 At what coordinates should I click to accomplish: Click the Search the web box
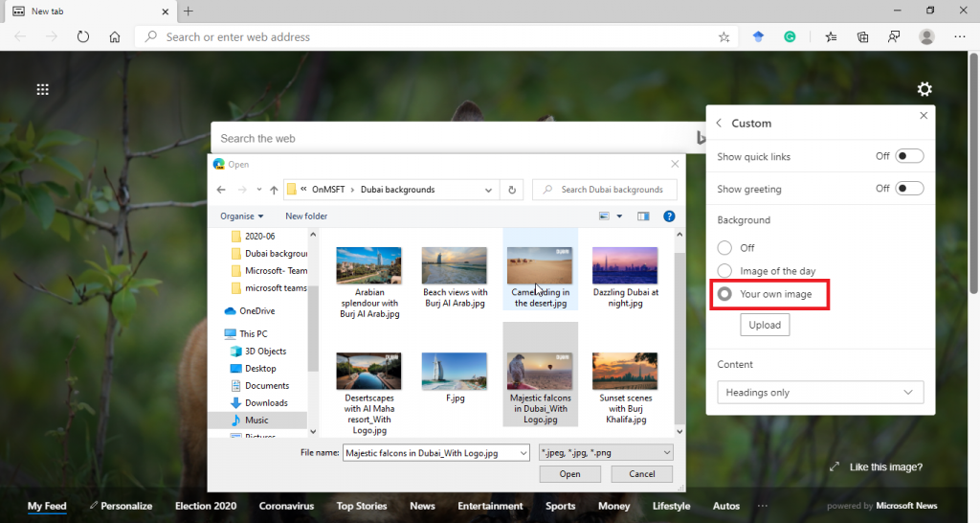(x=459, y=138)
